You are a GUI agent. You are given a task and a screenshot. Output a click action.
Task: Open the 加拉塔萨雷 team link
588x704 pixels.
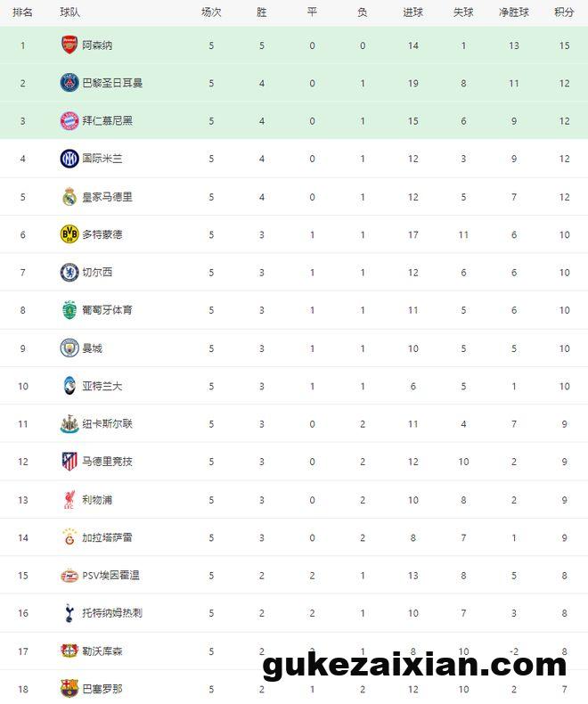pyautogui.click(x=107, y=537)
